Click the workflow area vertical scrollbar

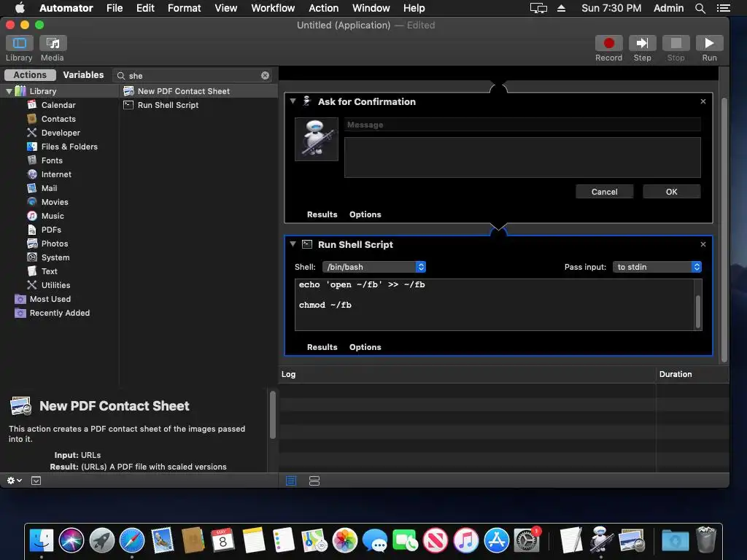pos(724,230)
